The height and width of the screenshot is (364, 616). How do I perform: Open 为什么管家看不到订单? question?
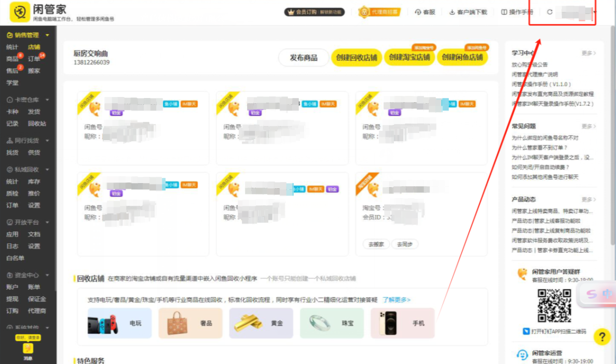[539, 148]
